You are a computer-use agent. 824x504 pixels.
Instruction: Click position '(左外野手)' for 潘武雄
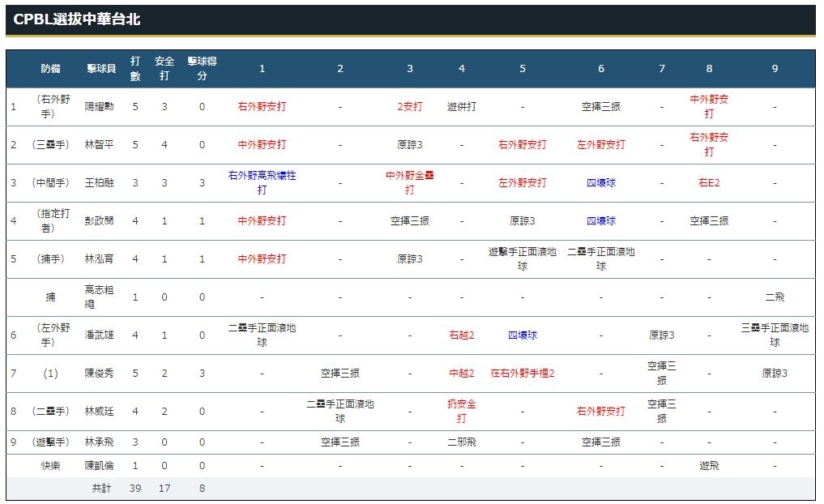(50, 335)
